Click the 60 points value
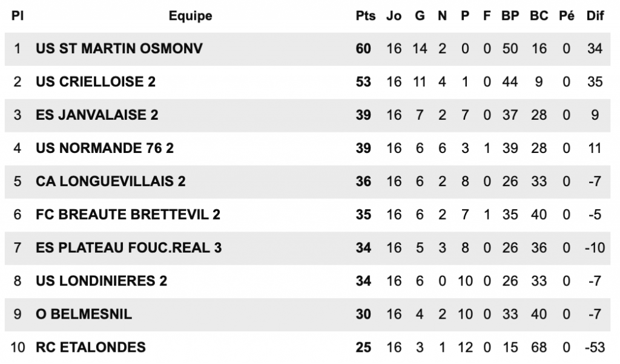 pyautogui.click(x=363, y=48)
